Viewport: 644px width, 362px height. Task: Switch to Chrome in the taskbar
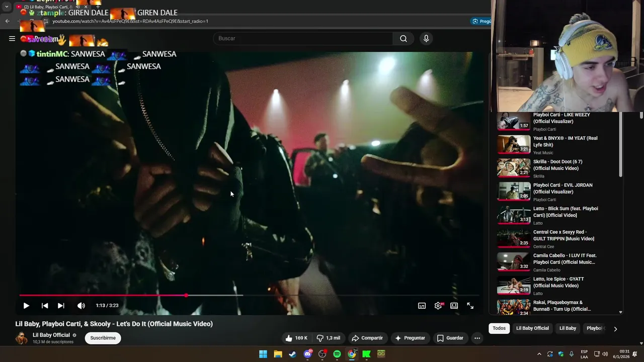[352, 354]
